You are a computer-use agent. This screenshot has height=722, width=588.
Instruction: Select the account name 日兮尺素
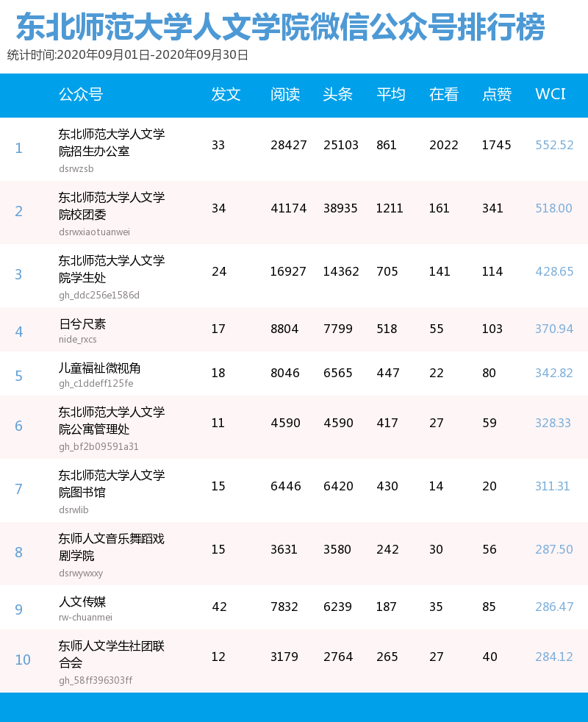[x=82, y=324]
